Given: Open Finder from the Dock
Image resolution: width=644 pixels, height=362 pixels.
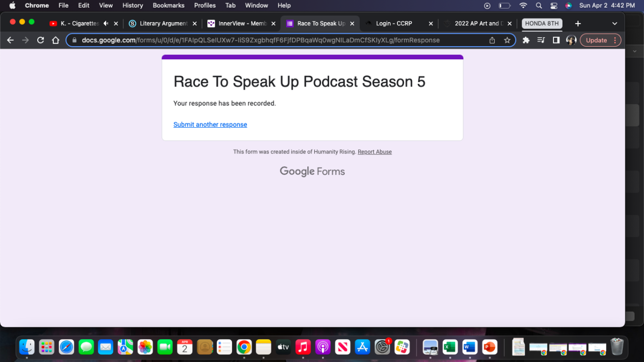Looking at the screenshot, I should (27, 347).
